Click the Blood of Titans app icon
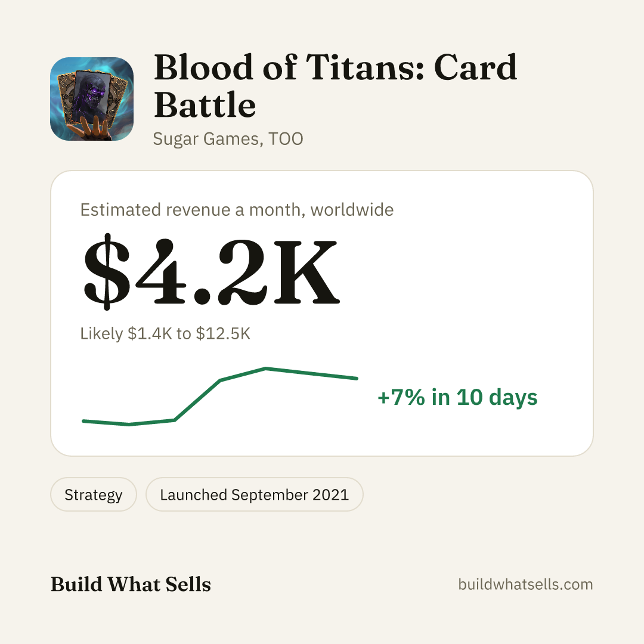644x644 pixels. pos(92,99)
